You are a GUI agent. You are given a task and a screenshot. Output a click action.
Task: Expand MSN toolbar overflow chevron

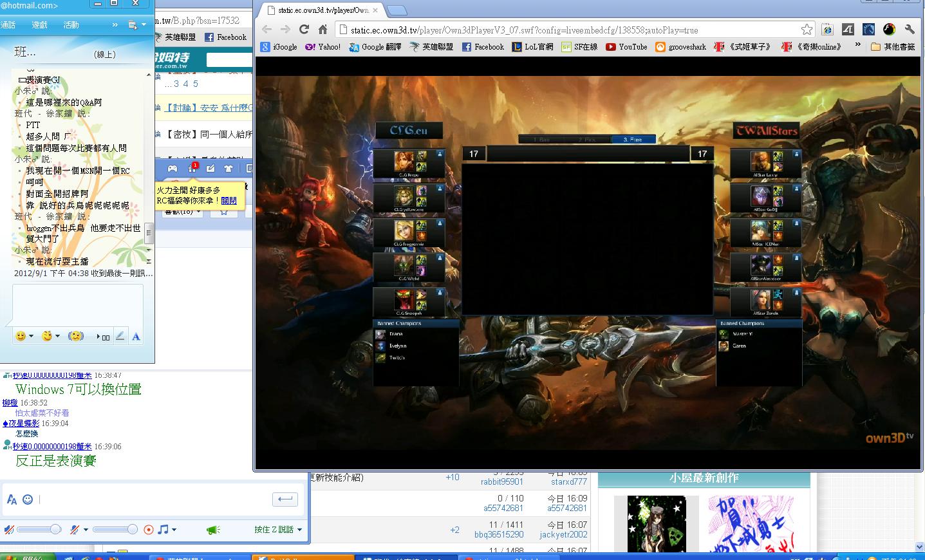(x=115, y=25)
